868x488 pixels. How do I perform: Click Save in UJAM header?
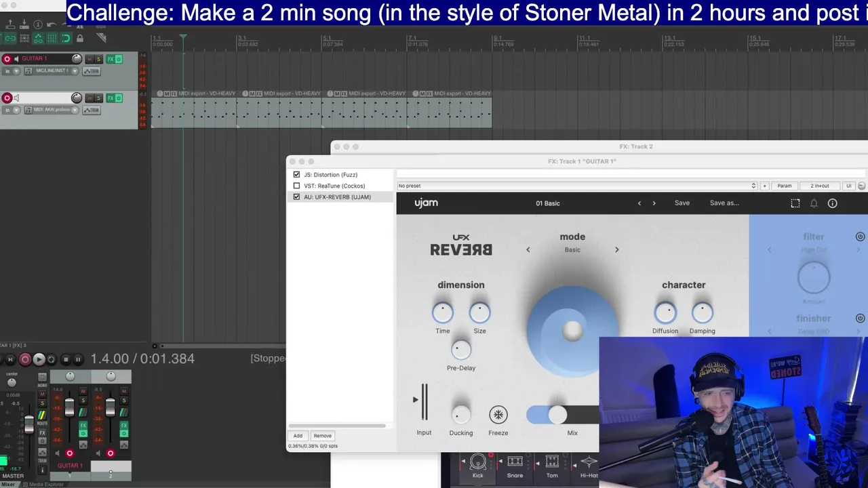pyautogui.click(x=682, y=203)
